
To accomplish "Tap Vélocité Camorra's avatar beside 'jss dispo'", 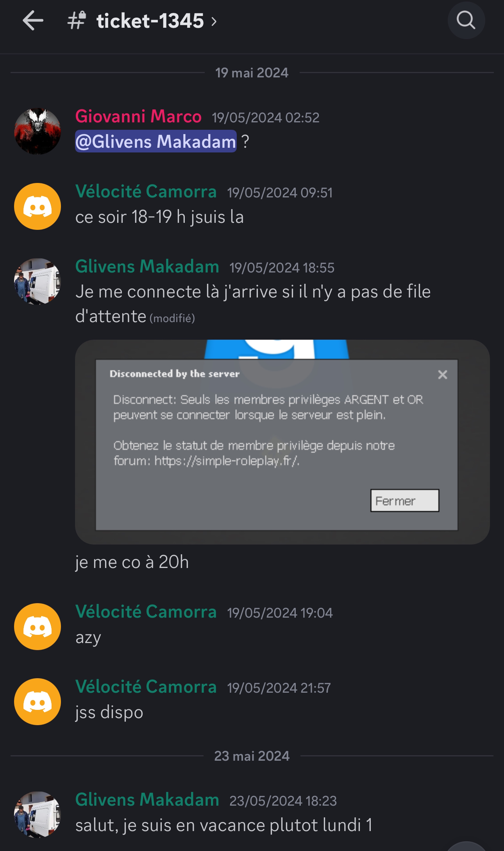I will [x=38, y=702].
